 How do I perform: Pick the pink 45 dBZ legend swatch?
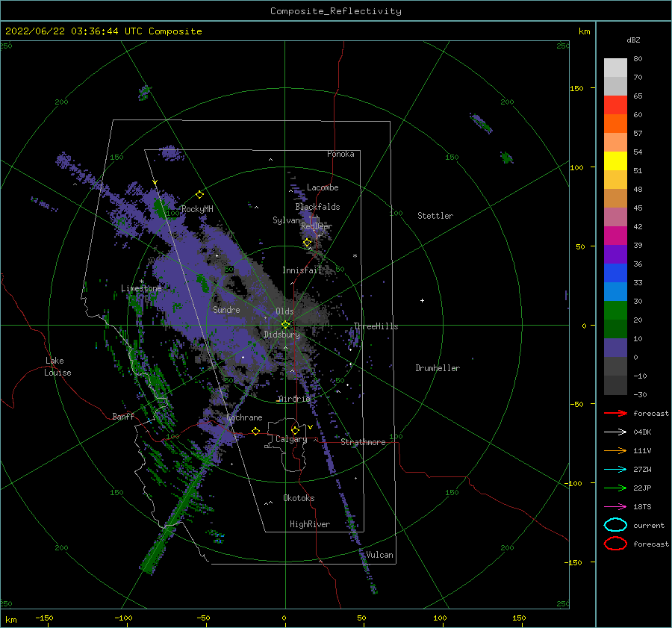[x=615, y=217]
